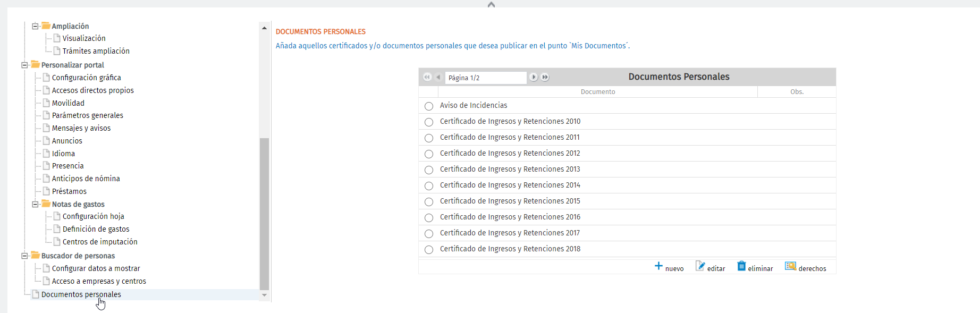Open Anticipos de nómina in the tree

pyautogui.click(x=86, y=179)
